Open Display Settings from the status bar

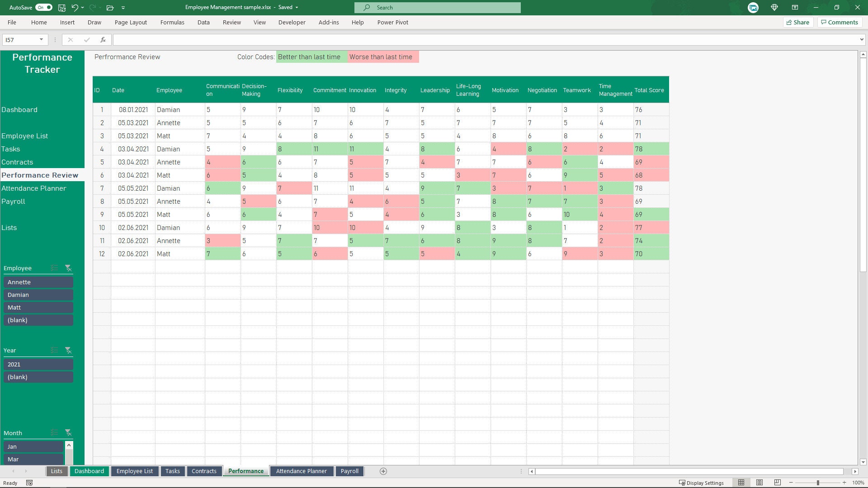coord(702,483)
